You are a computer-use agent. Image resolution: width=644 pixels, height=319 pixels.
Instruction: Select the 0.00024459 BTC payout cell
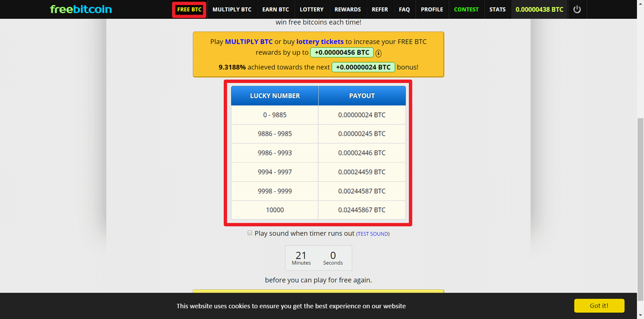click(362, 172)
